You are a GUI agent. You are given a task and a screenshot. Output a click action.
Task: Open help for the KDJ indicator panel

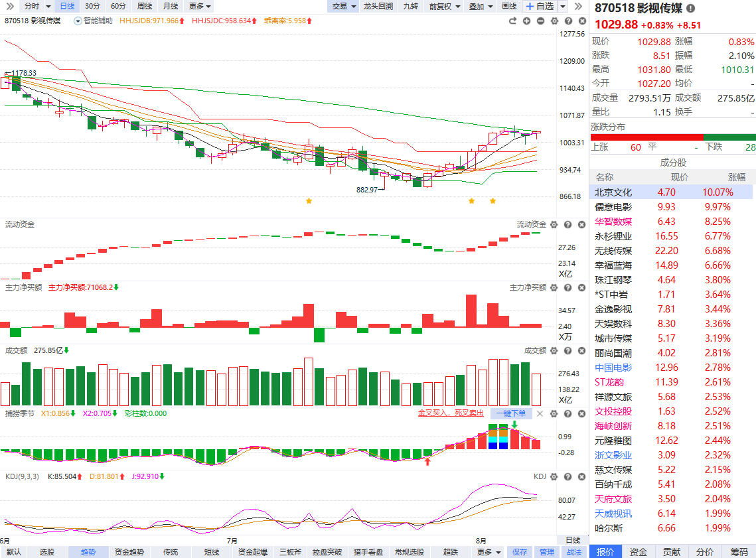568,476
